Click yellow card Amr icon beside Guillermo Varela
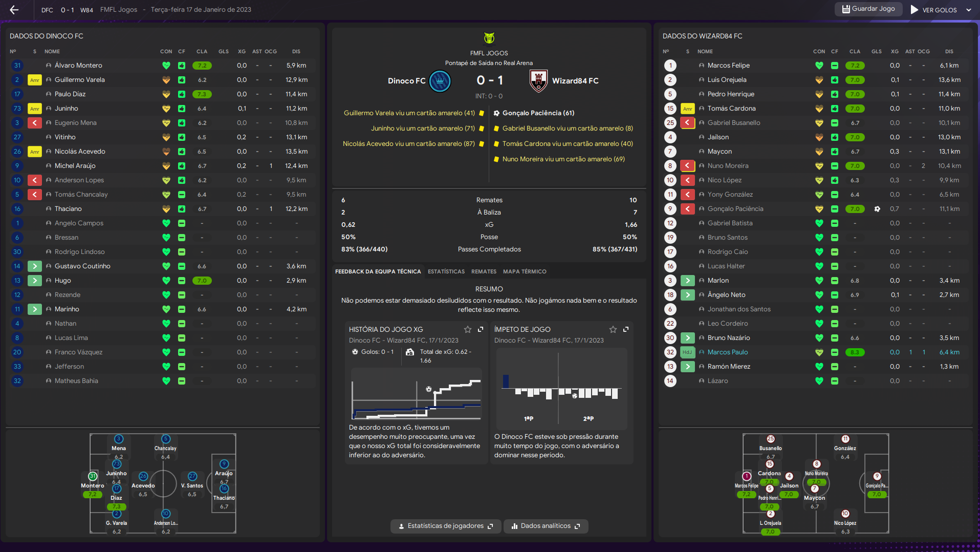The image size is (980, 552). pos(35,80)
